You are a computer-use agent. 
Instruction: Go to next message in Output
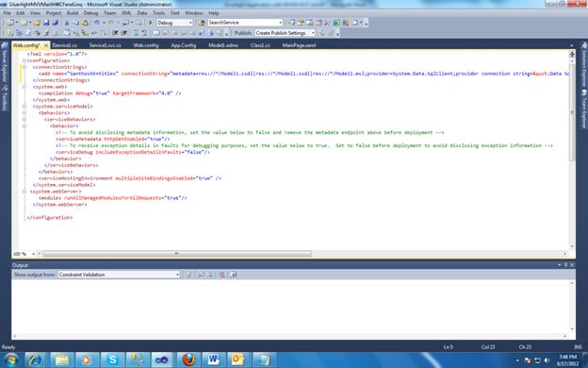(209, 275)
